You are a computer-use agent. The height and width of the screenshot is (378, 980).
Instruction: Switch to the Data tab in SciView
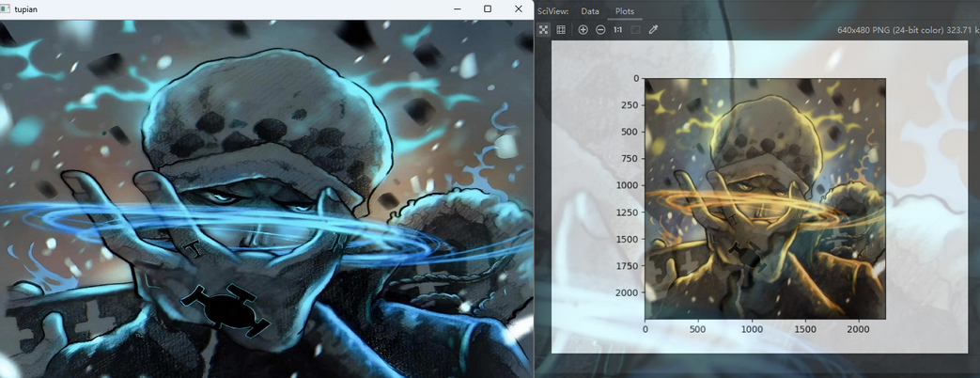click(x=590, y=11)
